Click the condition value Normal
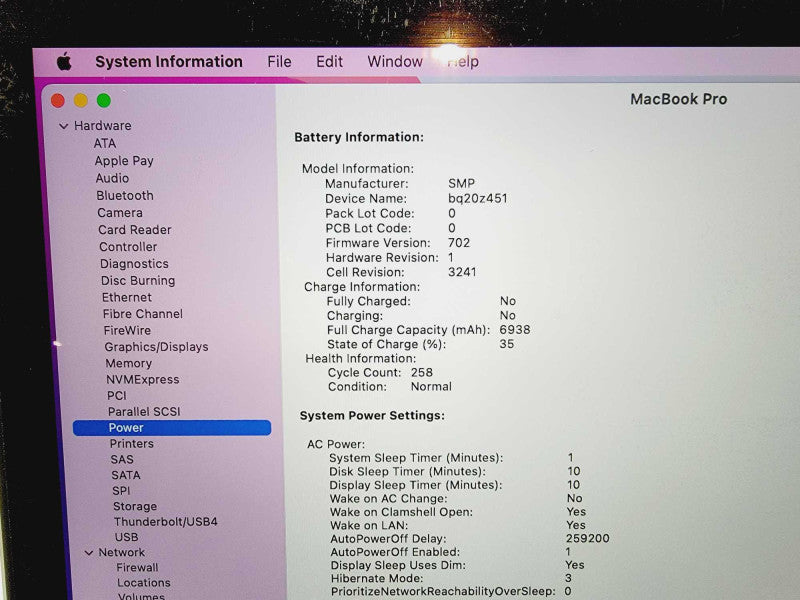This screenshot has width=800, height=600. (x=431, y=387)
